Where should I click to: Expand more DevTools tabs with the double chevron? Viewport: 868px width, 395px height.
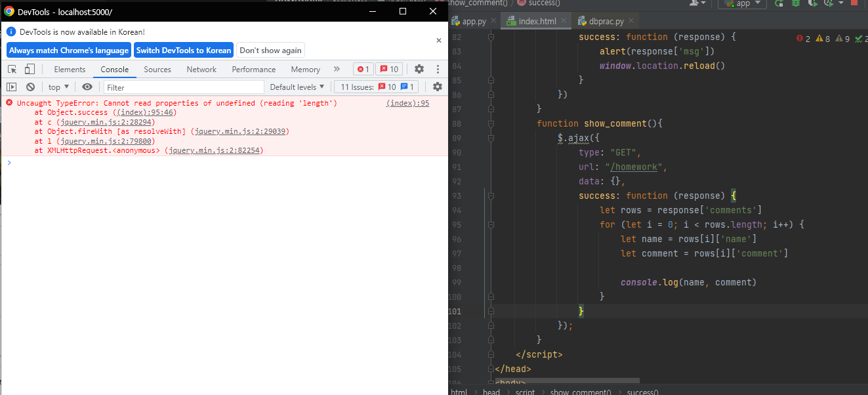[337, 69]
